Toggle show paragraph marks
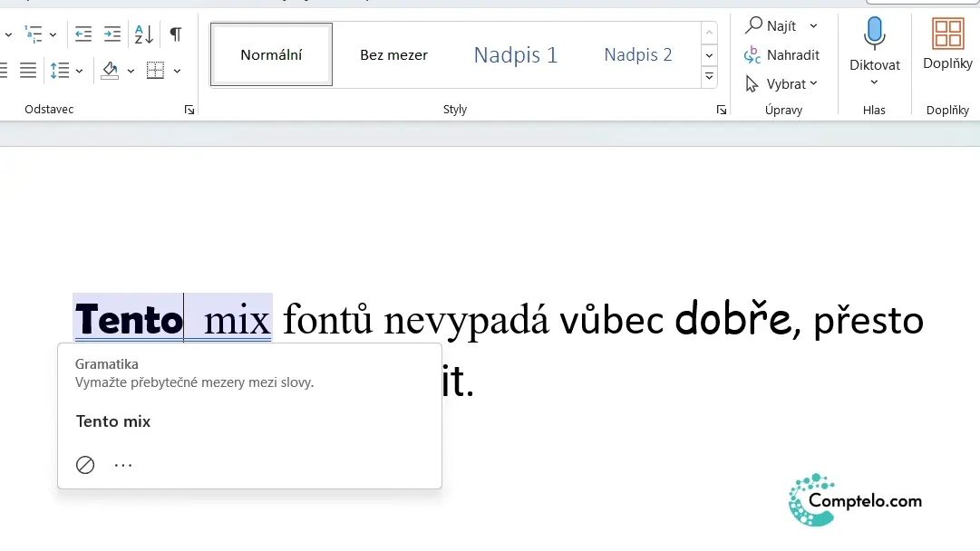The width and height of the screenshot is (980, 551). point(176,34)
